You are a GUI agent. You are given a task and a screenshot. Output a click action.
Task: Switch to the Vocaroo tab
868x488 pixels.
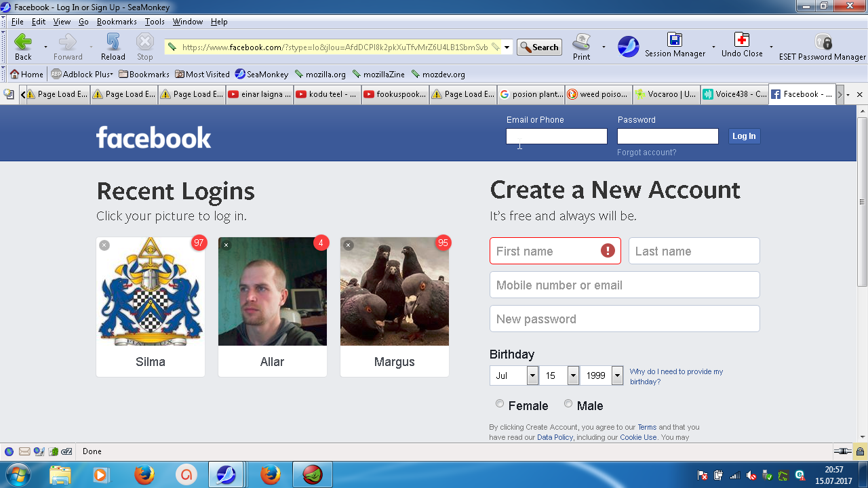pyautogui.click(x=667, y=94)
